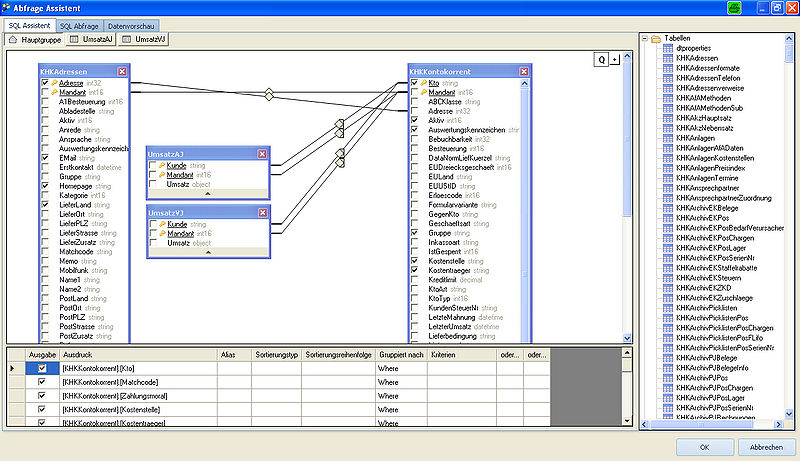Switch to SQL Assistent tab
The width and height of the screenshot is (800, 461).
(30, 25)
